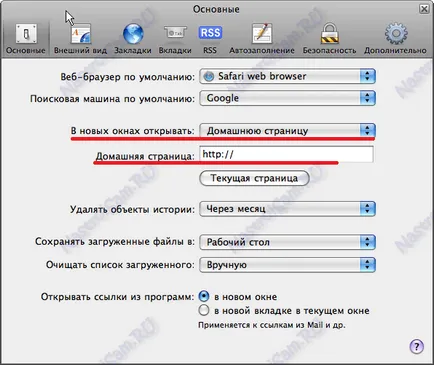Image resolution: width=434 pixels, height=365 pixels.
Task: Open the default search engine Google dropdown
Action: pos(287,98)
